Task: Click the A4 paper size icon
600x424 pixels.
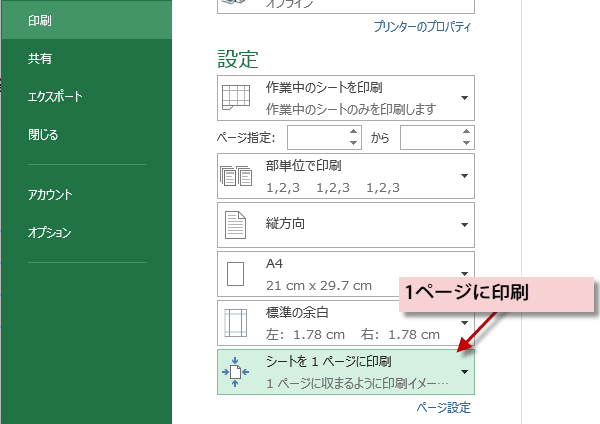Action: pyautogui.click(x=235, y=274)
